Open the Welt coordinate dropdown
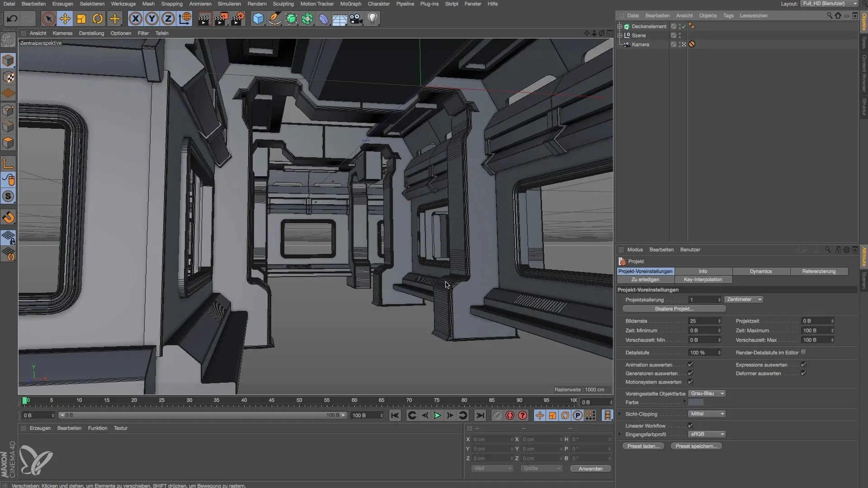Image resolution: width=868 pixels, height=488 pixels. click(x=492, y=469)
